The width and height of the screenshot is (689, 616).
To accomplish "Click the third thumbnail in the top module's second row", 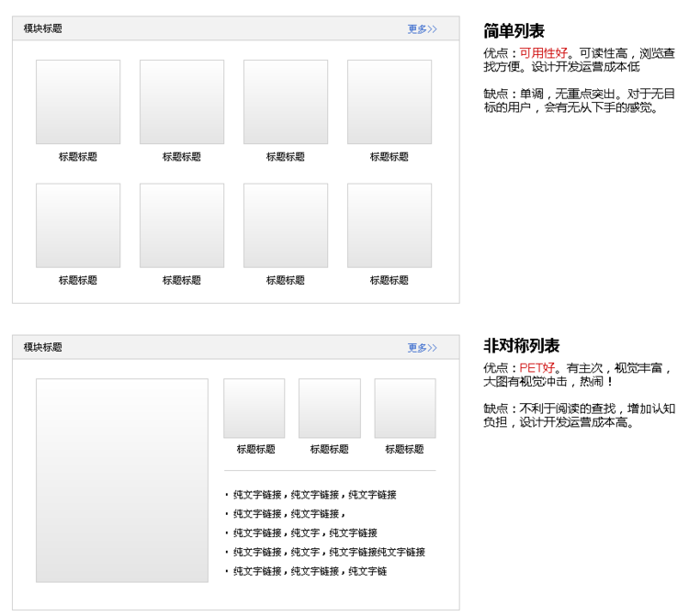I will [x=286, y=226].
